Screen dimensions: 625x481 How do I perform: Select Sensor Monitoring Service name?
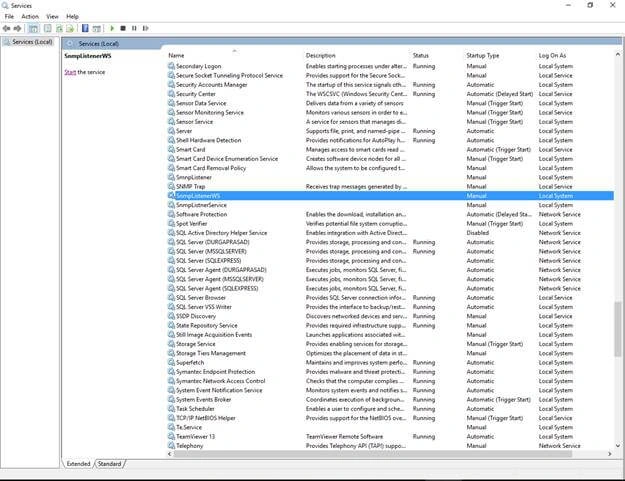click(210, 113)
